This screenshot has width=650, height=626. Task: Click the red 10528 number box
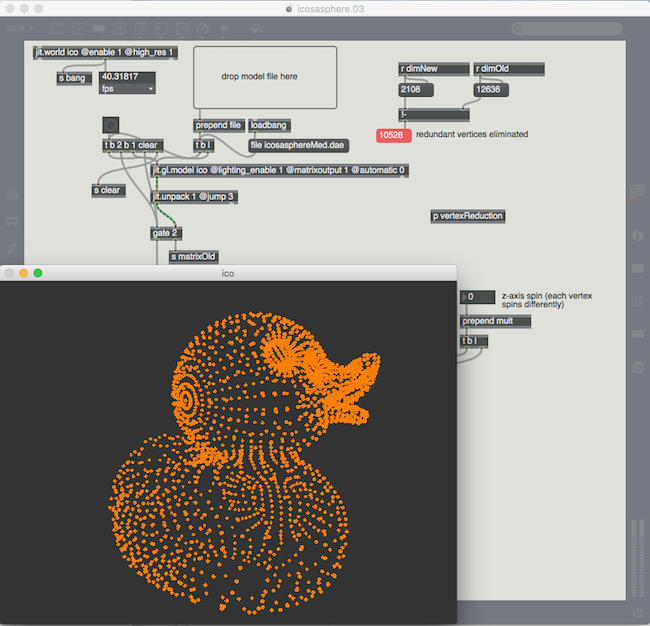point(393,136)
